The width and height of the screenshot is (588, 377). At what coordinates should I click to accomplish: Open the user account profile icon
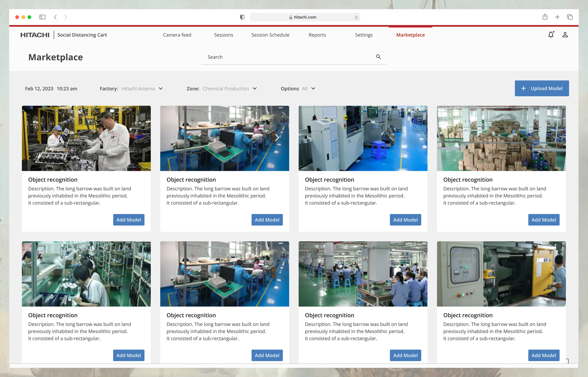[x=565, y=35]
